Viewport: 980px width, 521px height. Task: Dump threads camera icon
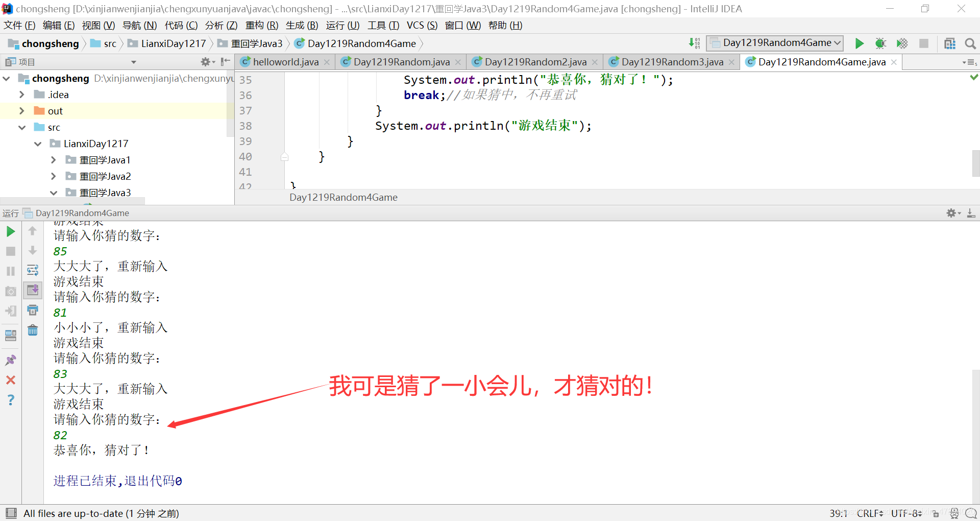[10, 291]
